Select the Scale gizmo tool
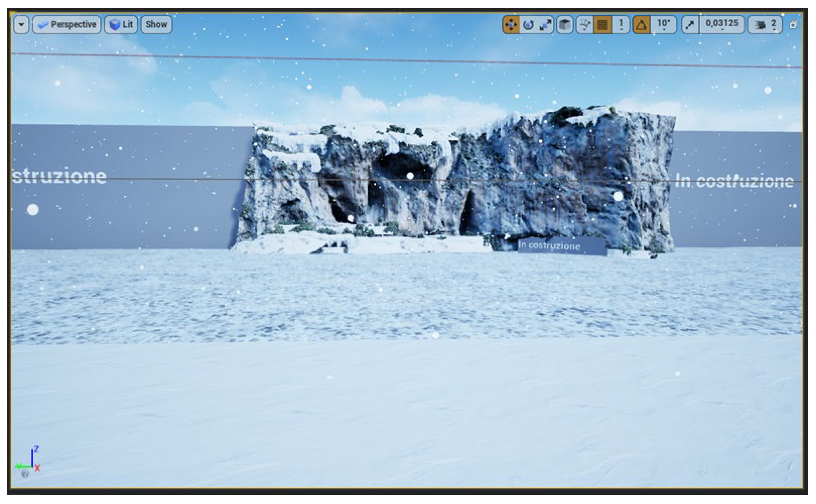The width and height of the screenshot is (816, 504). 545,25
